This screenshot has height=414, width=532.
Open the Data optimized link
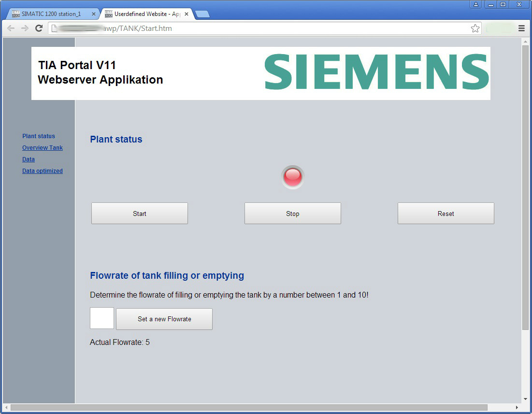tap(43, 171)
